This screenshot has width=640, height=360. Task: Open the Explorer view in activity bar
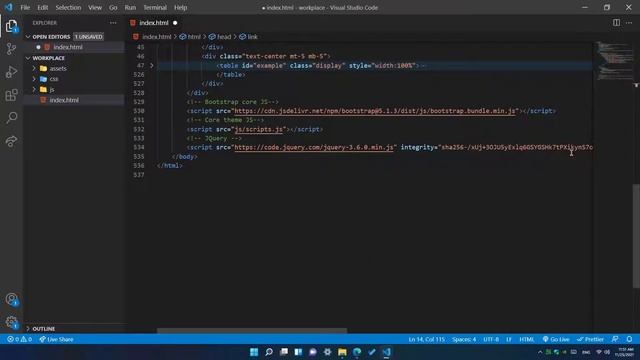[11, 26]
